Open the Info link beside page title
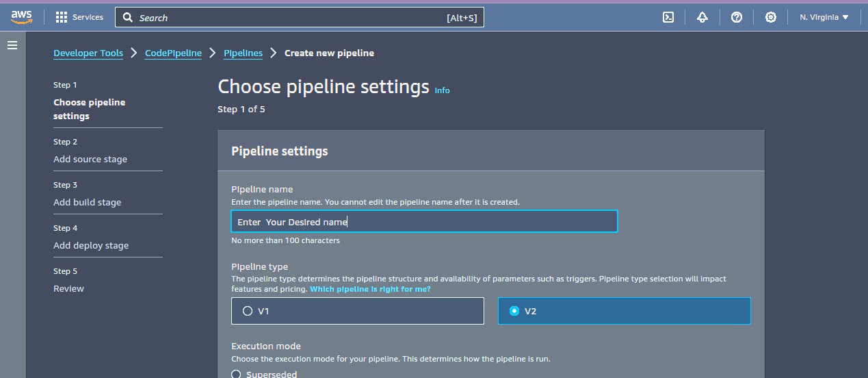The image size is (868, 378). click(x=443, y=90)
